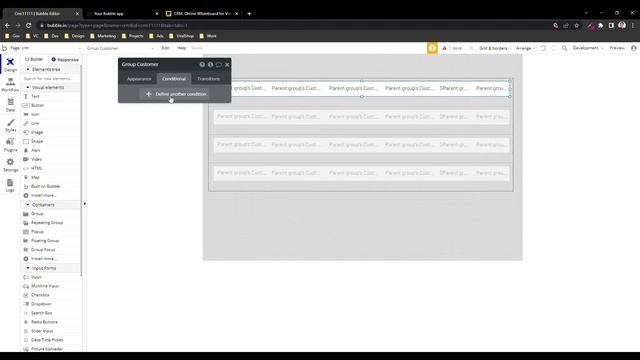Open the editor search magnifier icon
The width and height of the screenshot is (640, 360).
click(564, 48)
